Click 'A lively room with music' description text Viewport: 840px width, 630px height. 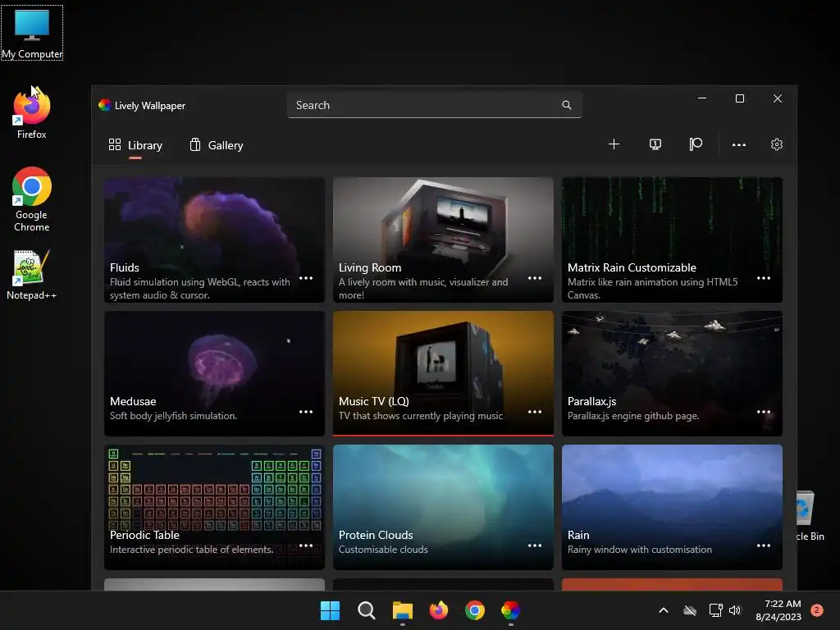coord(423,288)
